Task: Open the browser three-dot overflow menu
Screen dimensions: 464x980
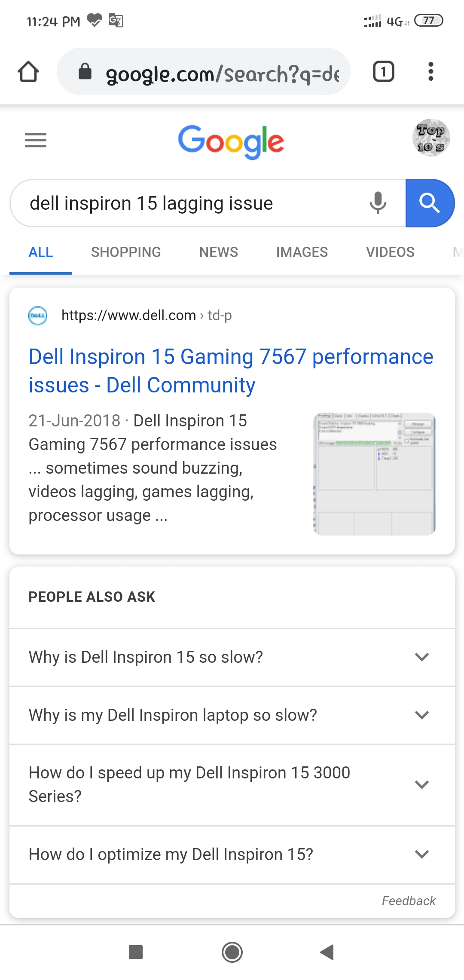Action: tap(430, 71)
